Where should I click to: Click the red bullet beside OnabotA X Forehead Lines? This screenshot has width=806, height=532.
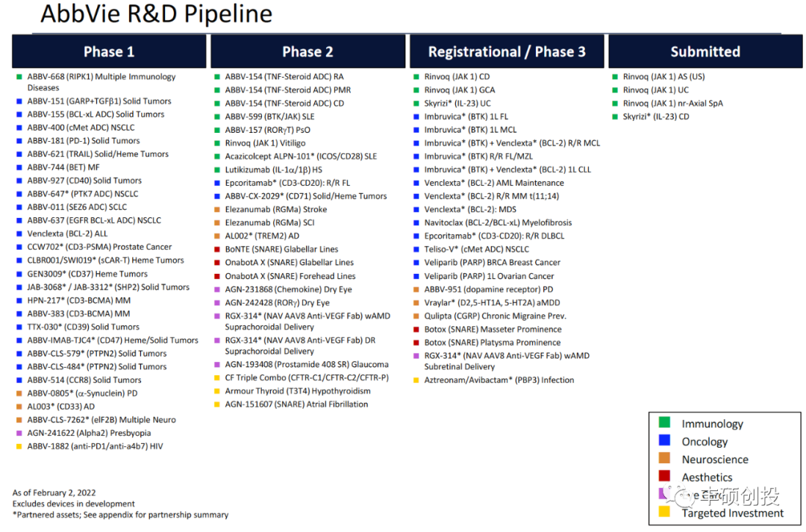(x=217, y=276)
